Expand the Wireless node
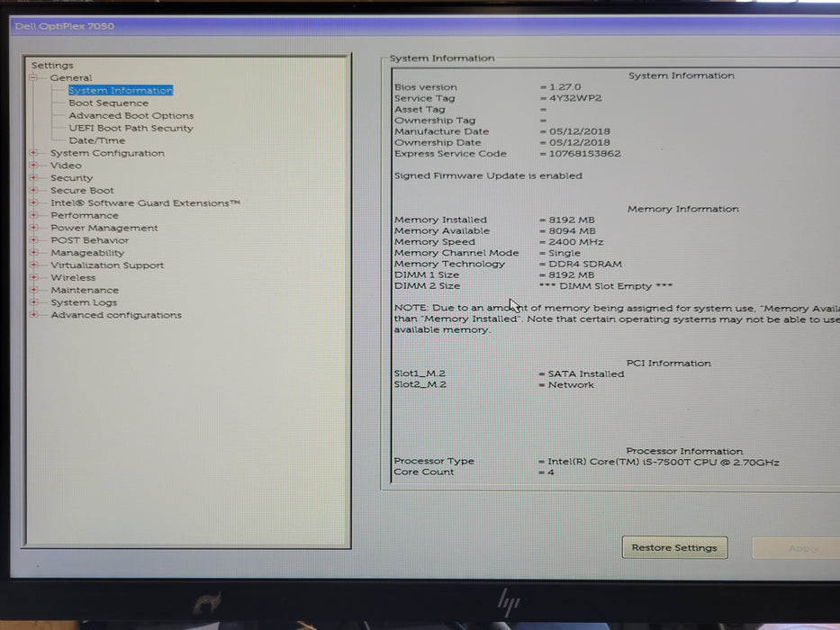This screenshot has width=840, height=630. [x=33, y=277]
